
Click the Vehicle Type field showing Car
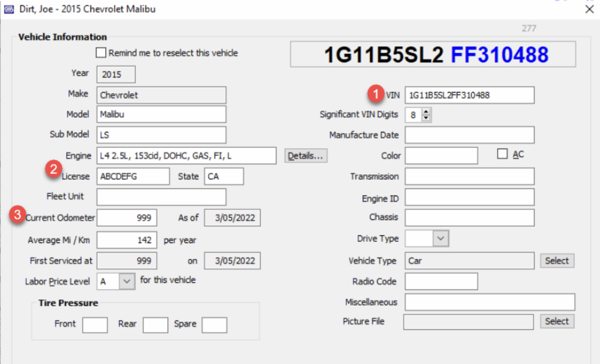click(469, 261)
